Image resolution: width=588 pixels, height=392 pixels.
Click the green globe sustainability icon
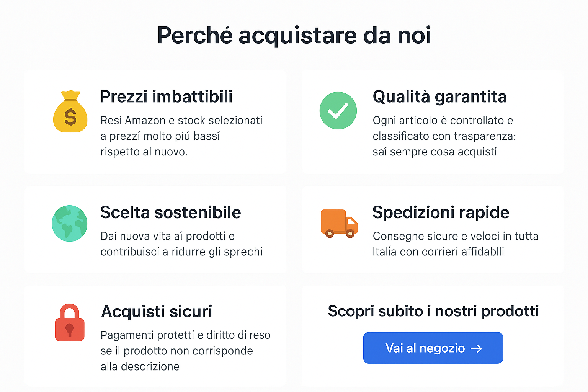pyautogui.click(x=70, y=224)
